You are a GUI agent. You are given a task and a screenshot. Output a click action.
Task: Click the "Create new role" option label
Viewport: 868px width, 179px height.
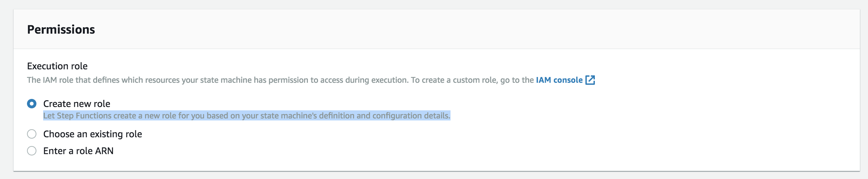[77, 104]
